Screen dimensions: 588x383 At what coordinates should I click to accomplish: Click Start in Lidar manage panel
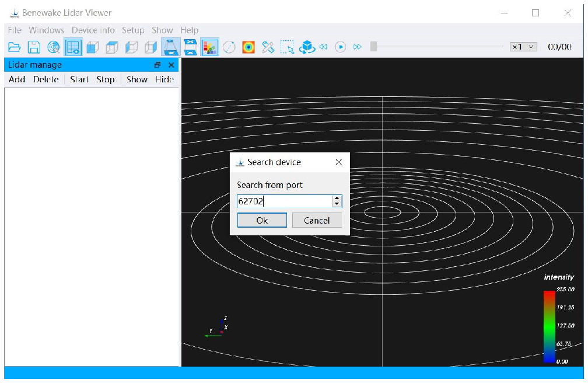tap(79, 79)
